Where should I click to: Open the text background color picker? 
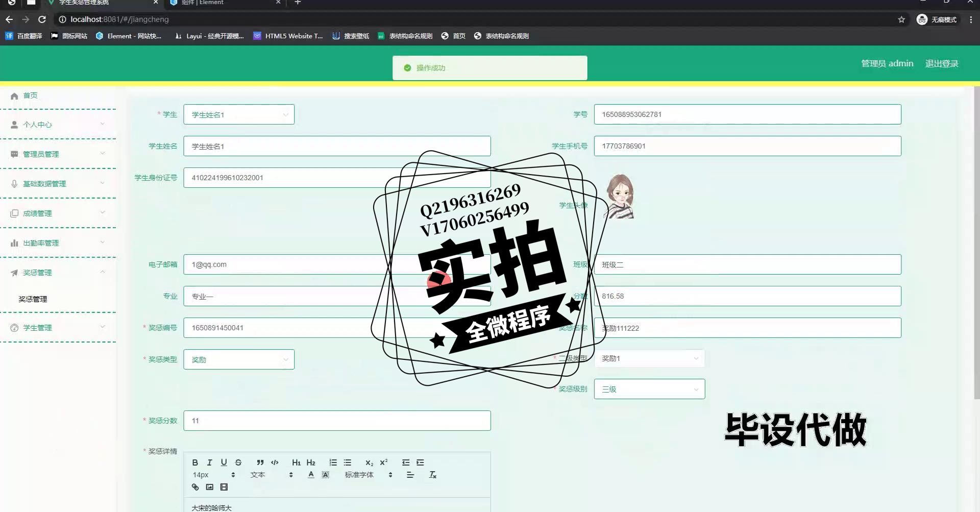(x=326, y=475)
